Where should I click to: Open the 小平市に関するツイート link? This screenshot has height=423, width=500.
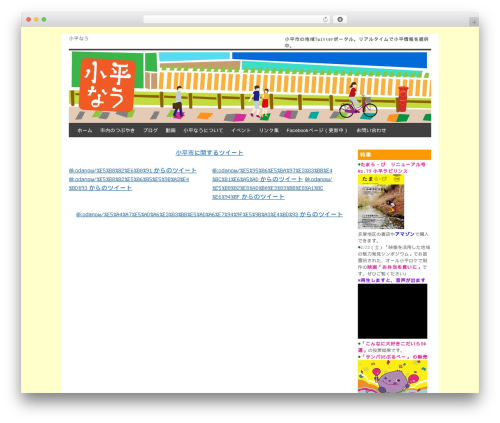coord(209,153)
